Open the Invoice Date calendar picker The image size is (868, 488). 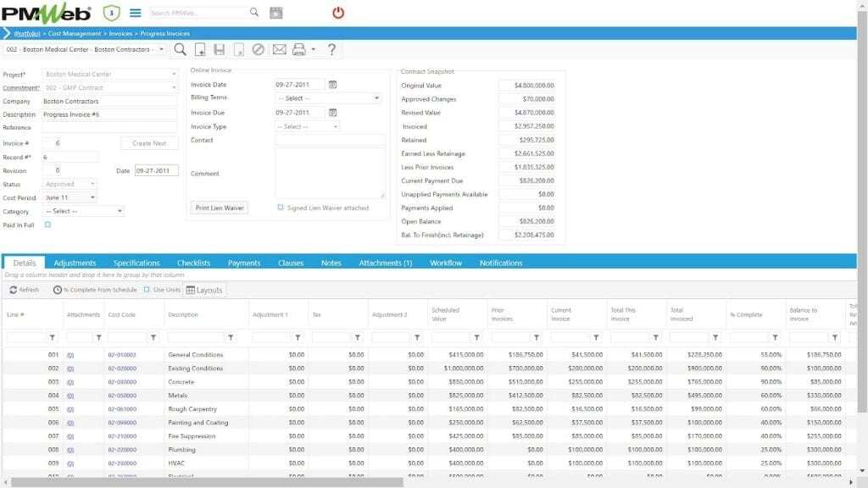pyautogui.click(x=333, y=85)
